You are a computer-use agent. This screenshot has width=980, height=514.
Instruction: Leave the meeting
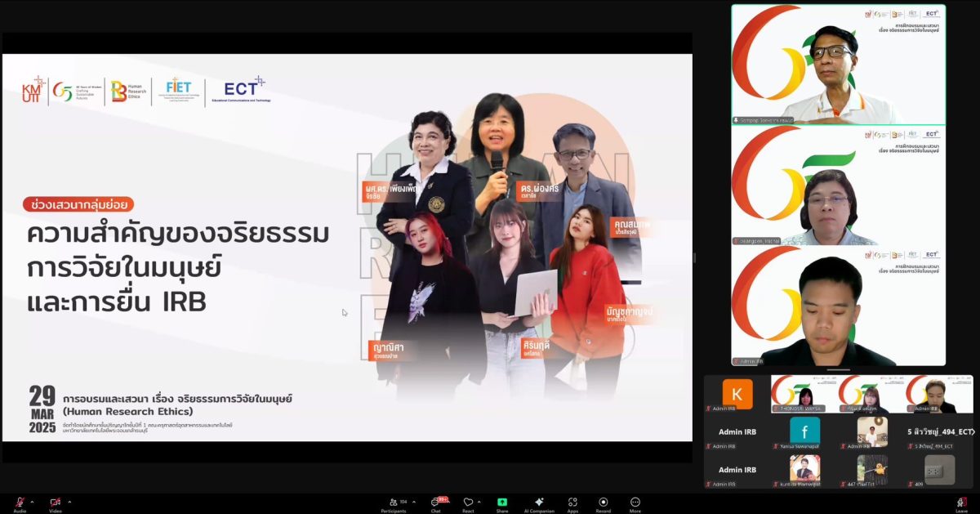(x=962, y=503)
